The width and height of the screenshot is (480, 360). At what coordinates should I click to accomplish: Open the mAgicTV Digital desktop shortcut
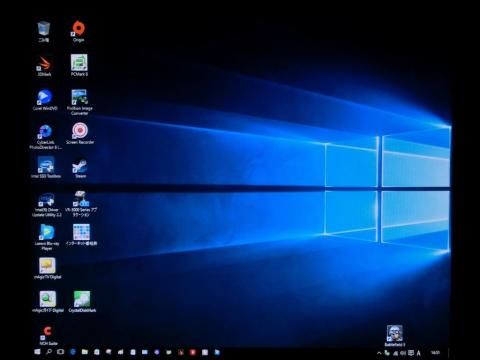click(x=47, y=268)
